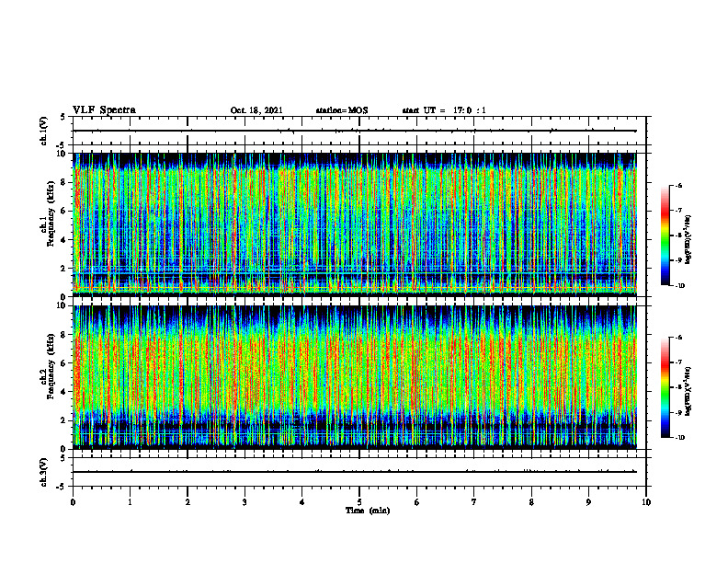Click the "8" tick on ch.1 frequency axis
Viewport: 728px width, 563px height.
point(64,182)
